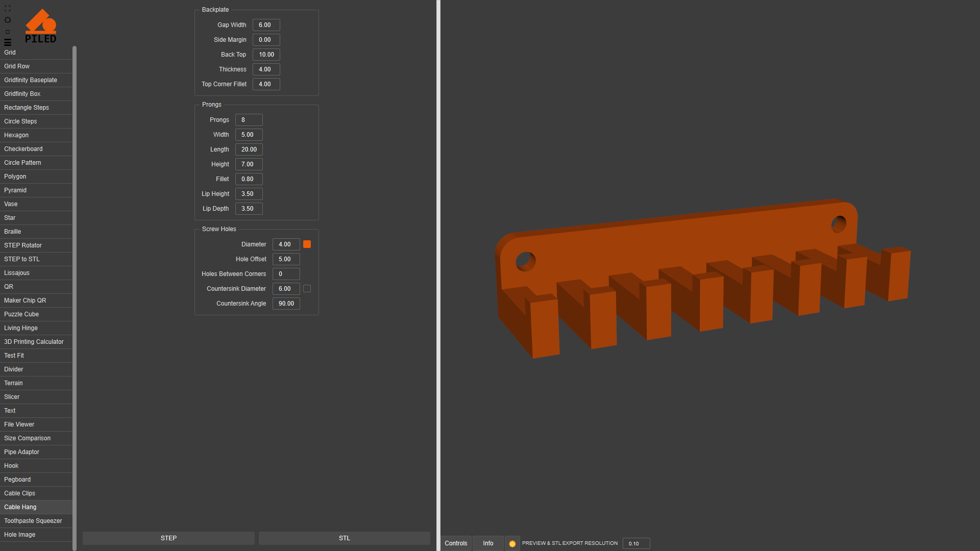This screenshot has width=980, height=551.
Task: Click the fullscreen icon at top left
Action: 8,9
